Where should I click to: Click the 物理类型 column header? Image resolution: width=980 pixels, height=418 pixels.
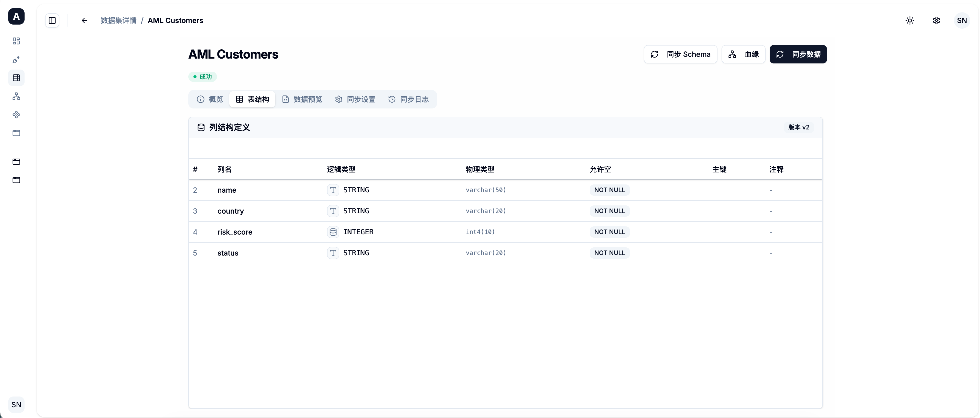(x=480, y=169)
